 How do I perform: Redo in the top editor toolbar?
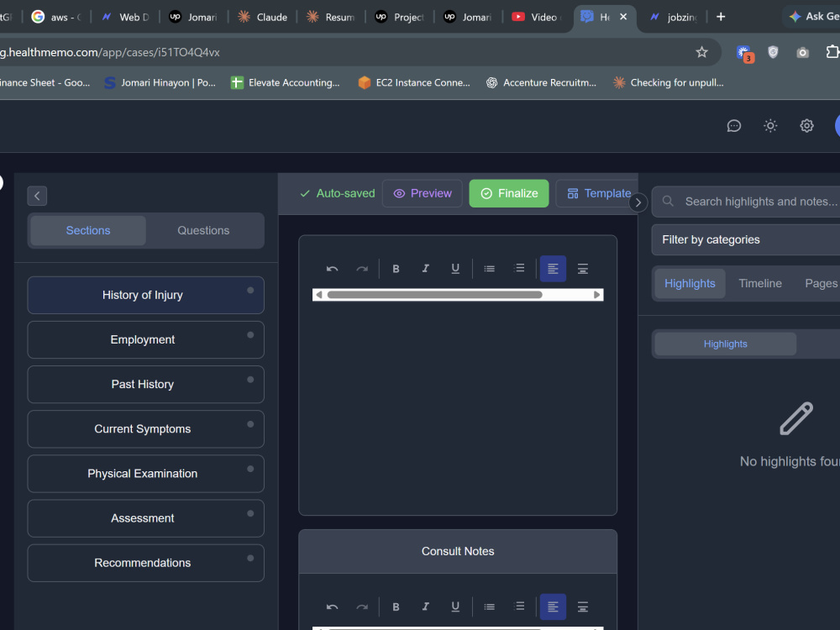point(362,269)
